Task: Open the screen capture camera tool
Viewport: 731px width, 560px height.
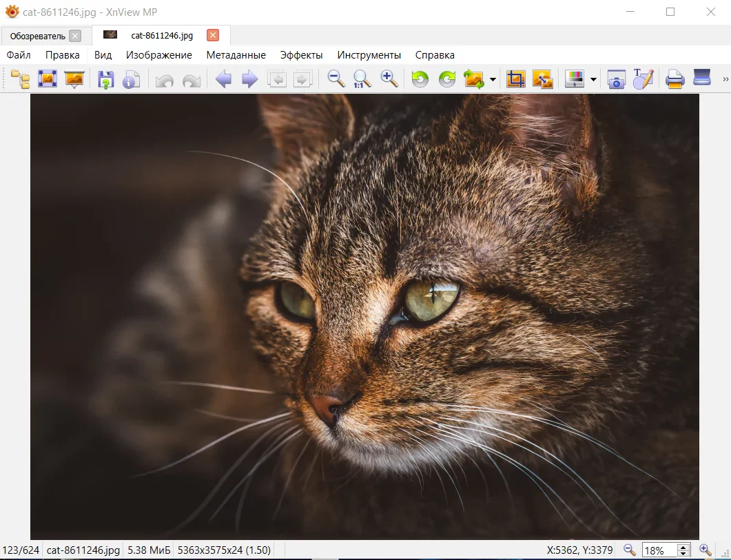Action: [615, 79]
